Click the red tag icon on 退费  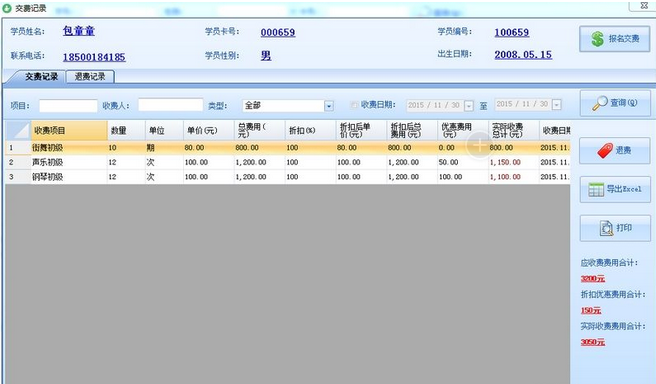(x=605, y=151)
